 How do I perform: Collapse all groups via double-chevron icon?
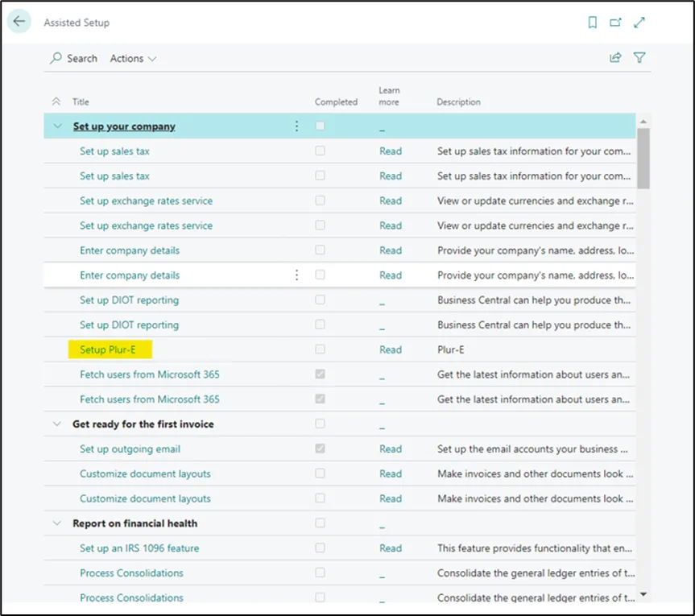point(56,101)
